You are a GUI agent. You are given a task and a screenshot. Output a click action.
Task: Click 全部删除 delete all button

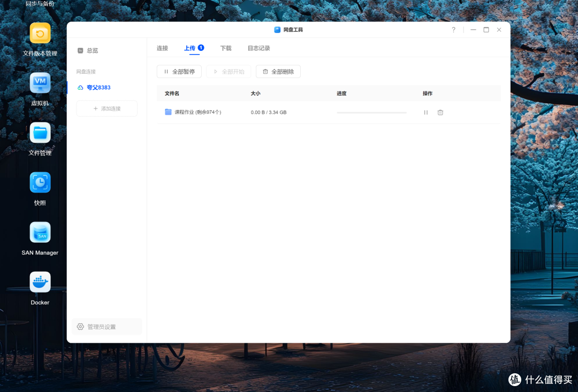pyautogui.click(x=278, y=72)
